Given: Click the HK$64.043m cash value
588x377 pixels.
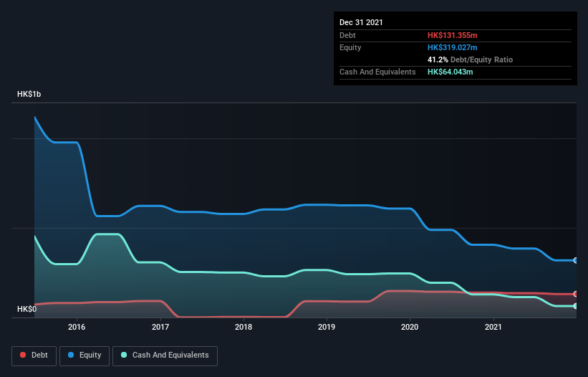Looking at the screenshot, I should (450, 72).
